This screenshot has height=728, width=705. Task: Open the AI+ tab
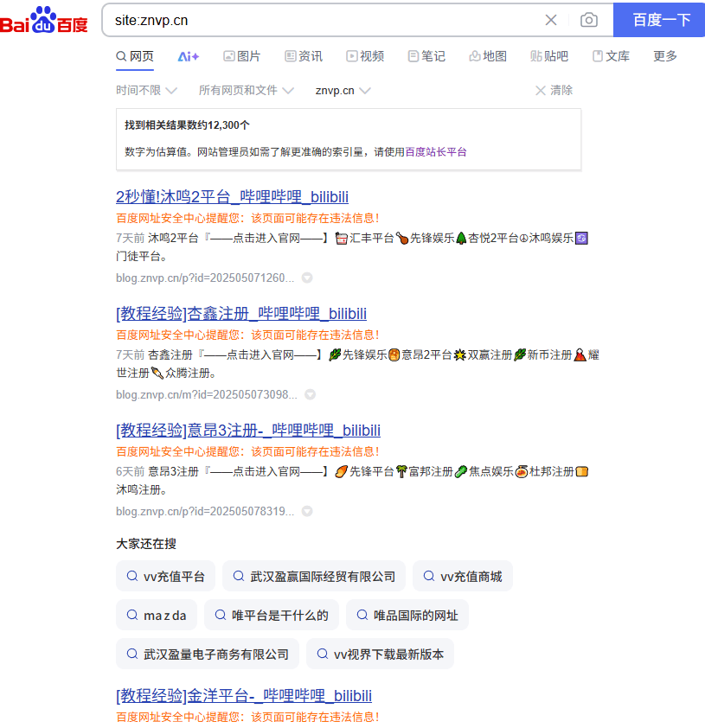click(189, 57)
